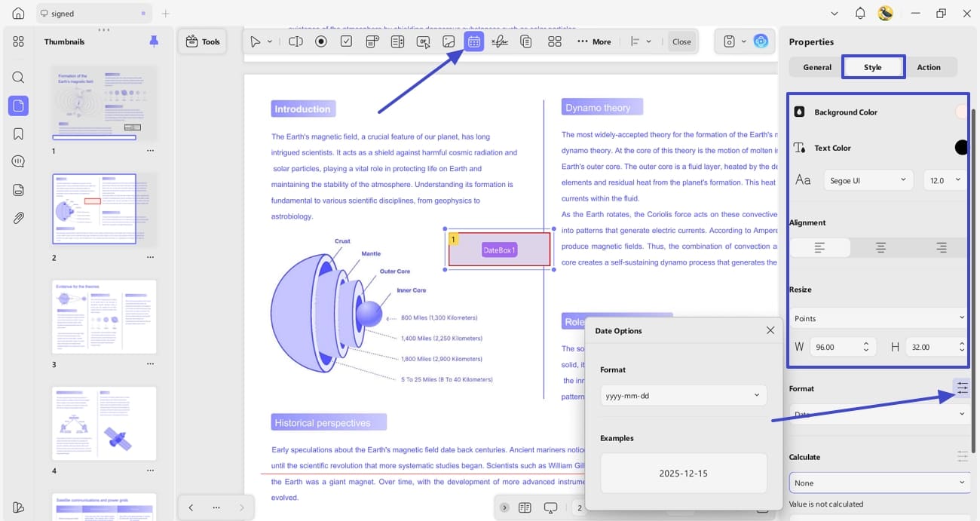Screen dimensions: 980x521
Task: Open the thumbnails panel sidebar icon
Action: (18, 106)
